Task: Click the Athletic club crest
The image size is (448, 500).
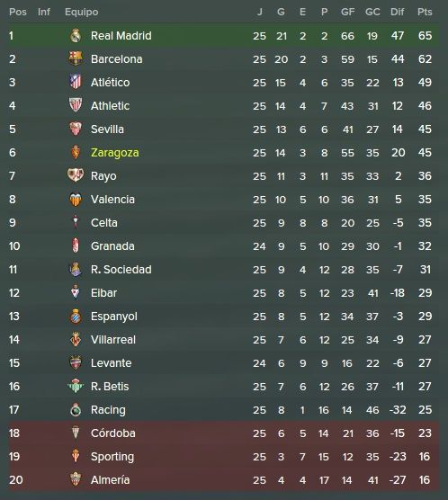Action: 76,105
